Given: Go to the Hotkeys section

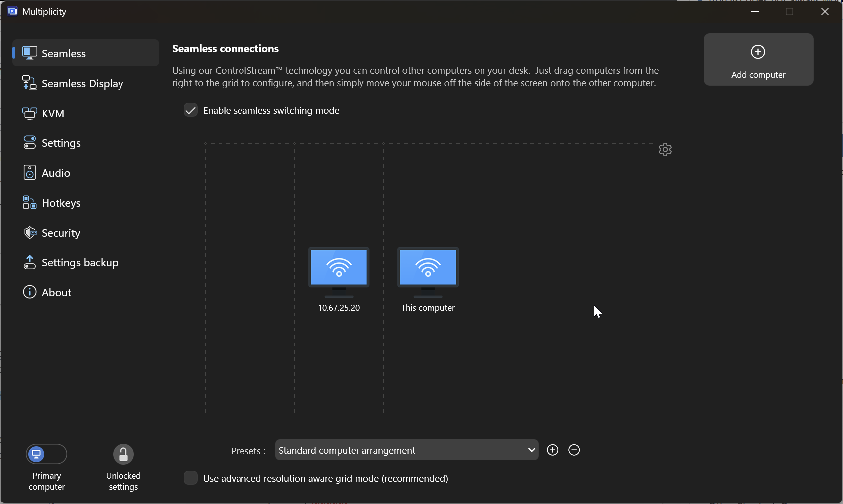Looking at the screenshot, I should pyautogui.click(x=61, y=203).
